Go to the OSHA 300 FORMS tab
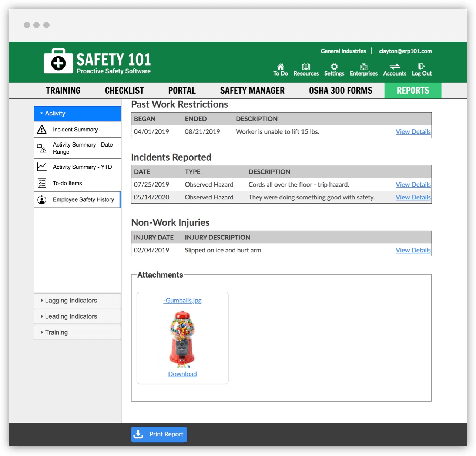476x456 pixels. [341, 91]
